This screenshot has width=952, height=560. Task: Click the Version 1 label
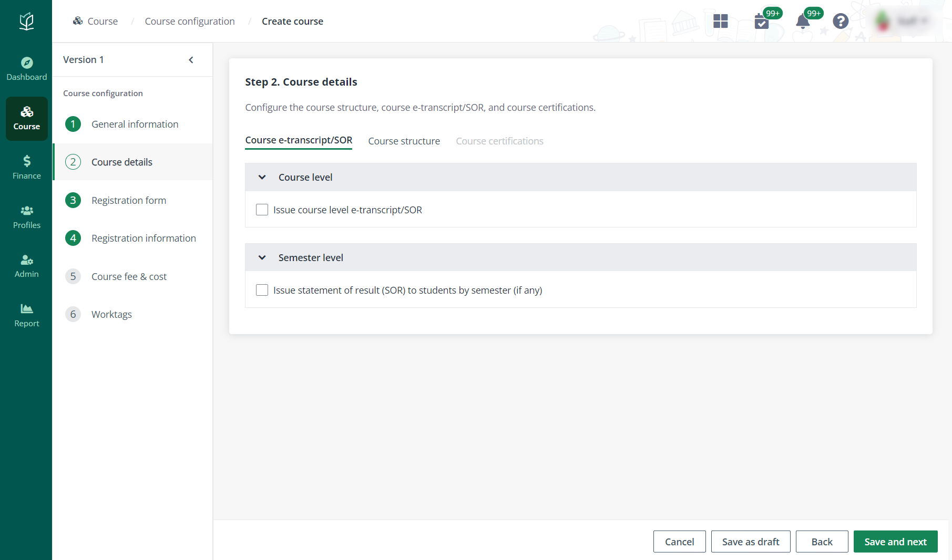[83, 60]
